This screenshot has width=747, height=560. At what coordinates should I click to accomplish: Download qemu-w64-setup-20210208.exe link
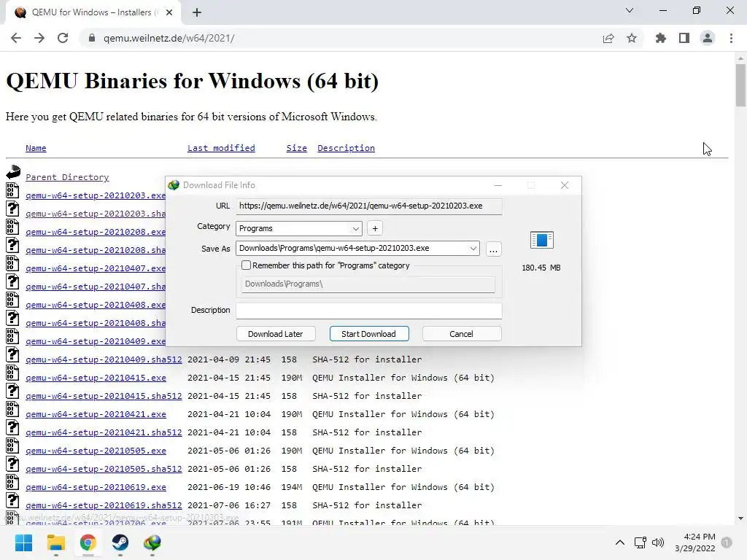click(x=96, y=232)
